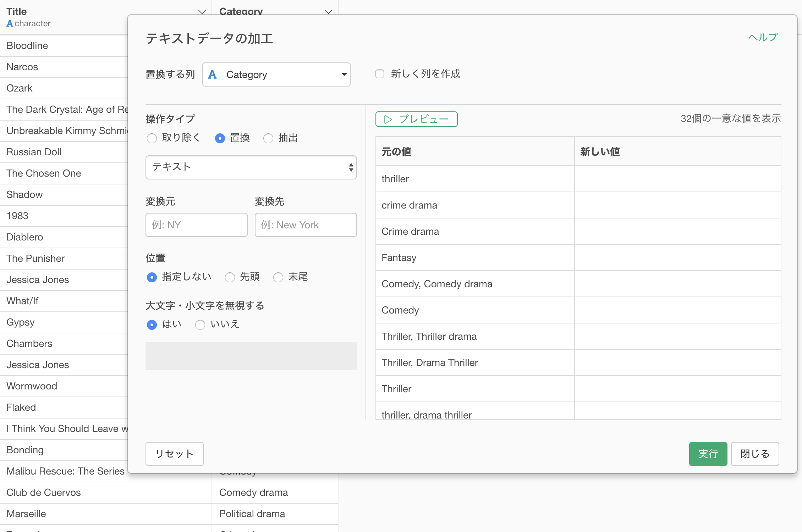Click the リセット button
This screenshot has width=802, height=532.
tap(174, 454)
